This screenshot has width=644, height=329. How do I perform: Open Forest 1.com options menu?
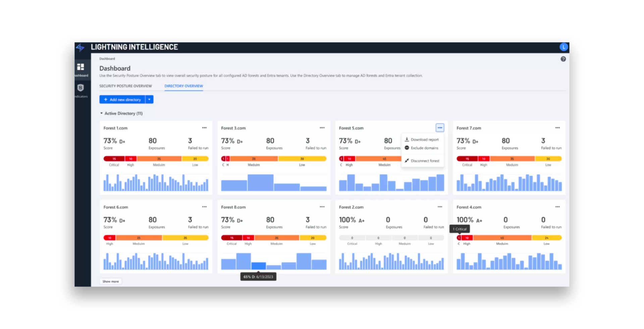205,128
